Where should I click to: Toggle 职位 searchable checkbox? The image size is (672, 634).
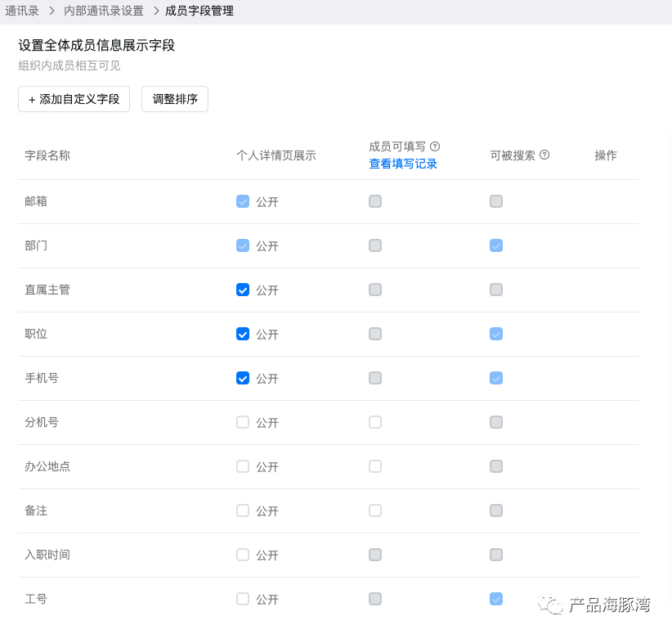pos(496,334)
